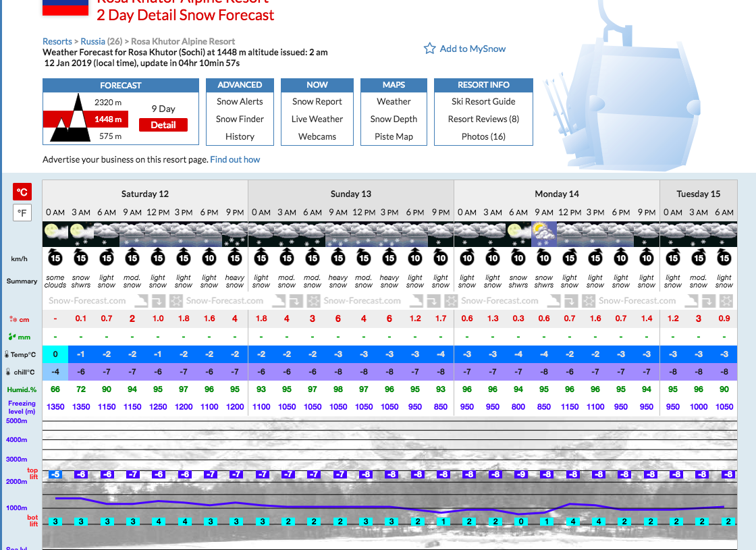This screenshot has width=756, height=550.
Task: Click the raindrop mm row icon
Action: (13, 337)
